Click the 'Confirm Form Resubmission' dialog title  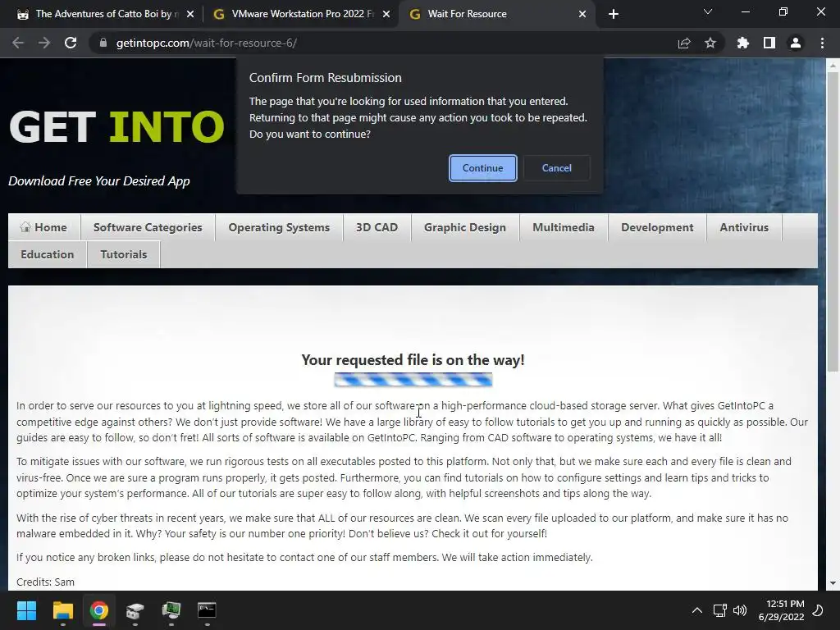[x=325, y=78]
